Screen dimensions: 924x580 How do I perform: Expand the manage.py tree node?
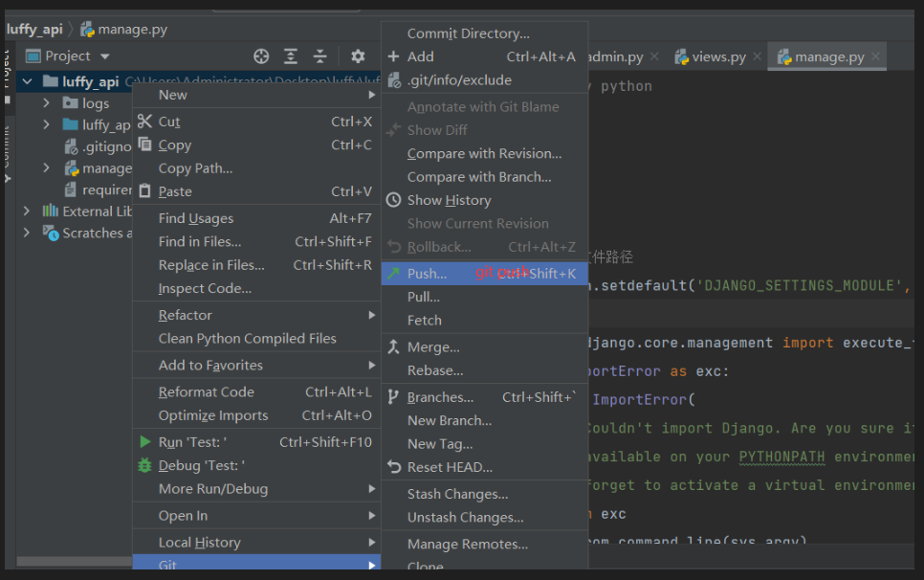click(x=46, y=168)
